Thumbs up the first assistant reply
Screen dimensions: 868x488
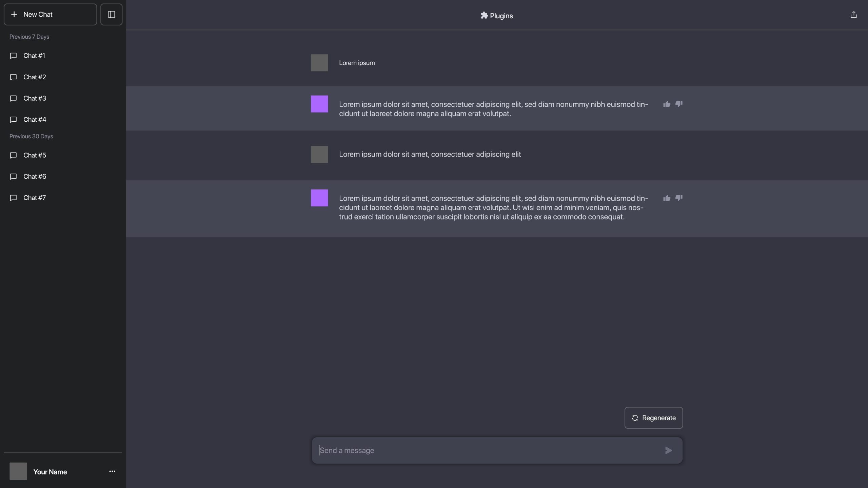point(667,104)
